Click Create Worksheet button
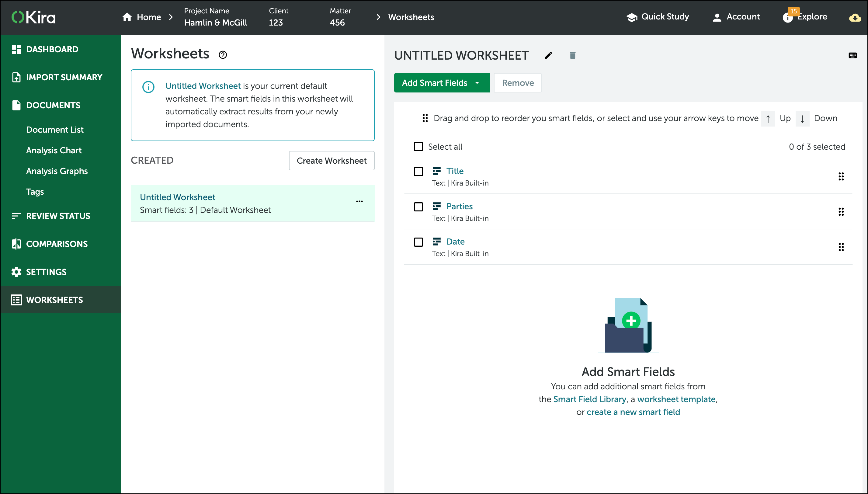868x494 pixels. (x=332, y=161)
